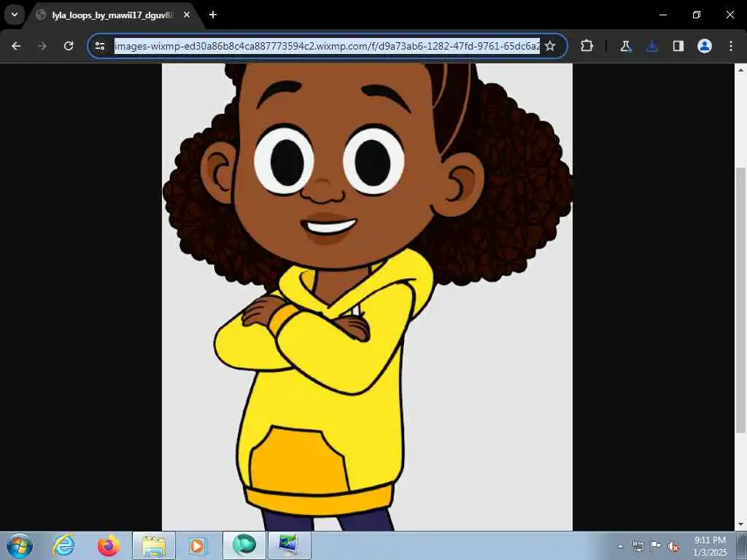Image resolution: width=747 pixels, height=560 pixels.
Task: Click the scrollbar up arrow
Action: [740, 69]
